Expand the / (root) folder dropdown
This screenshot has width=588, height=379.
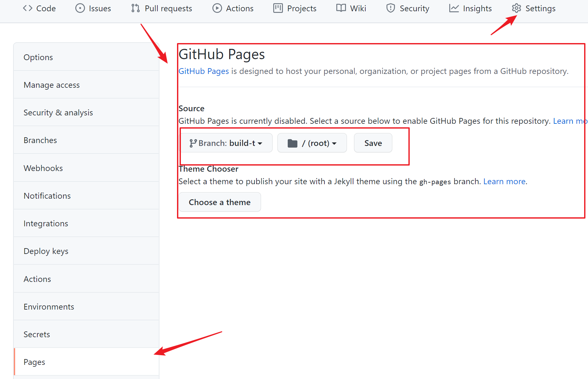[x=312, y=143]
